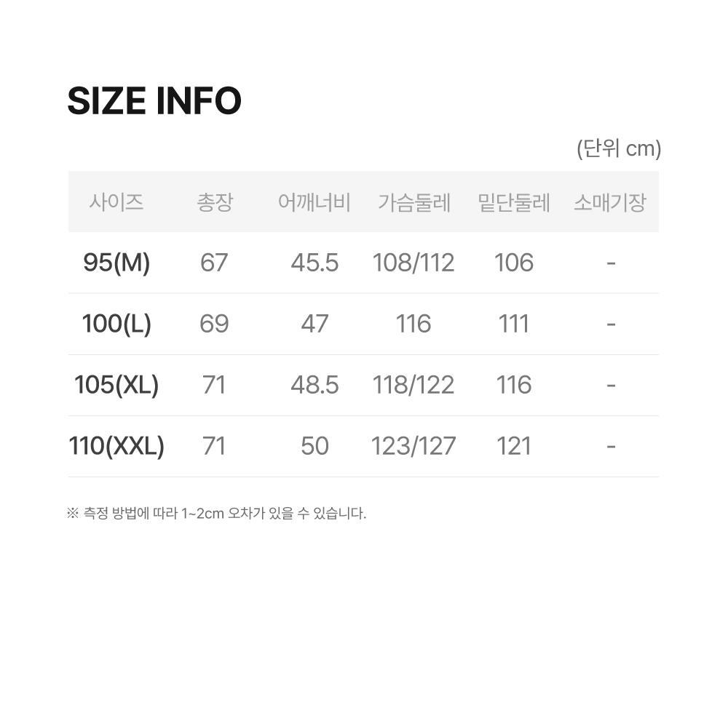The image size is (728, 713).
Task: Select the 사이즈 column header
Action: 116,202
